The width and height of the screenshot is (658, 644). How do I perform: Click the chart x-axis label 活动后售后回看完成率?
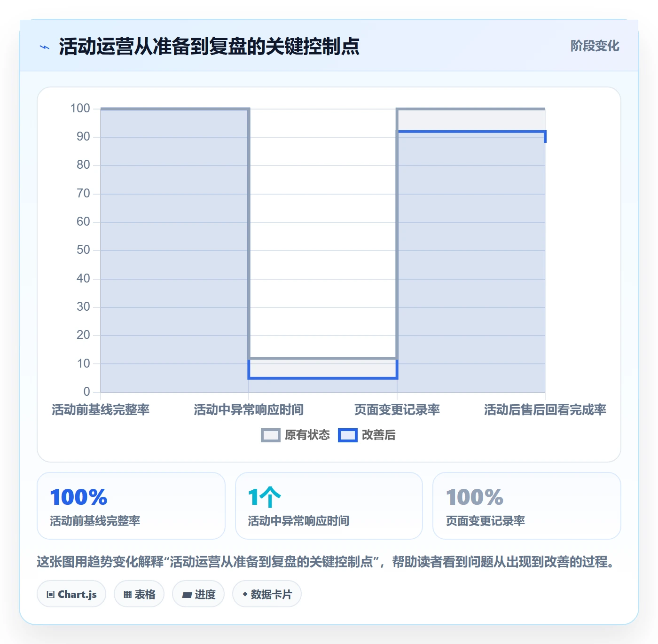coord(545,410)
